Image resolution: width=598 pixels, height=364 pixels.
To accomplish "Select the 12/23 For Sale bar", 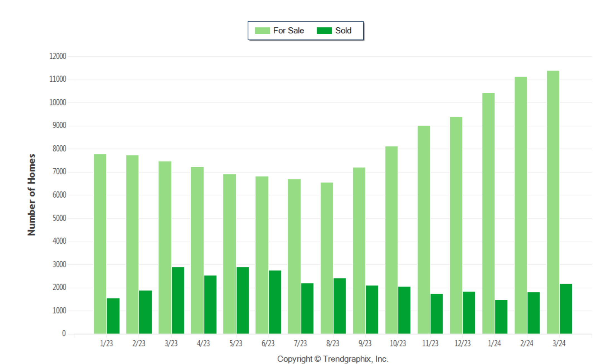I will click(x=456, y=225).
